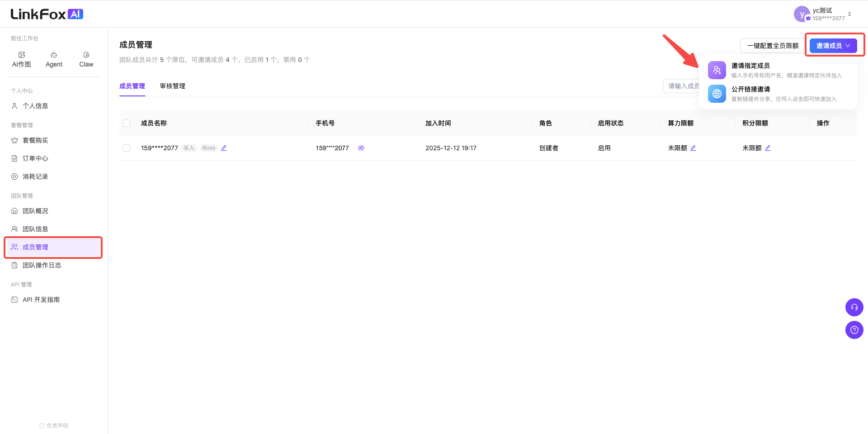Image resolution: width=868 pixels, height=434 pixels.
Task: Switch to the 审核管理 tab
Action: point(173,86)
